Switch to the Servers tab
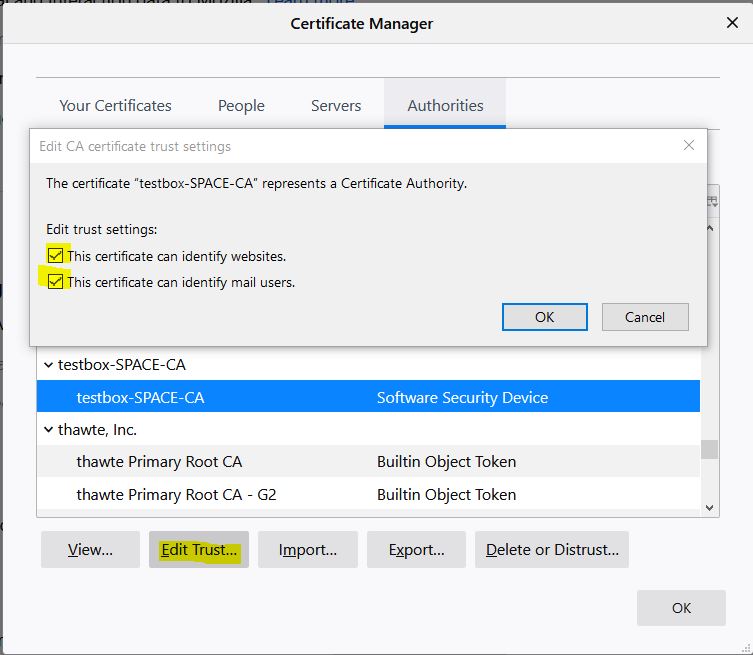This screenshot has height=655, width=753. pyautogui.click(x=336, y=105)
